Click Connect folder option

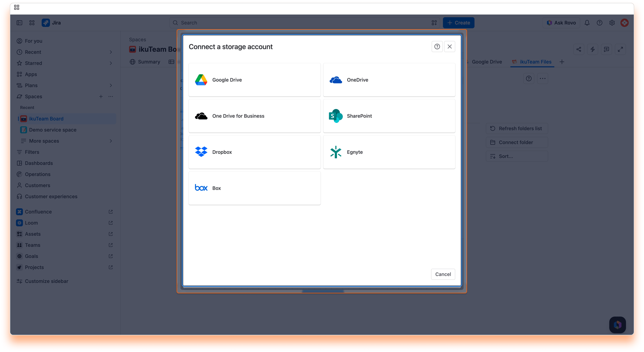tap(517, 142)
